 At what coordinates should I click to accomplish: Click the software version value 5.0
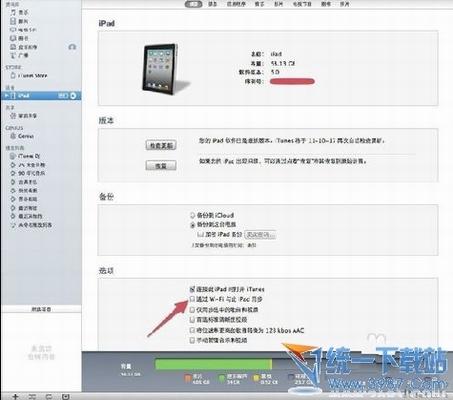point(275,72)
